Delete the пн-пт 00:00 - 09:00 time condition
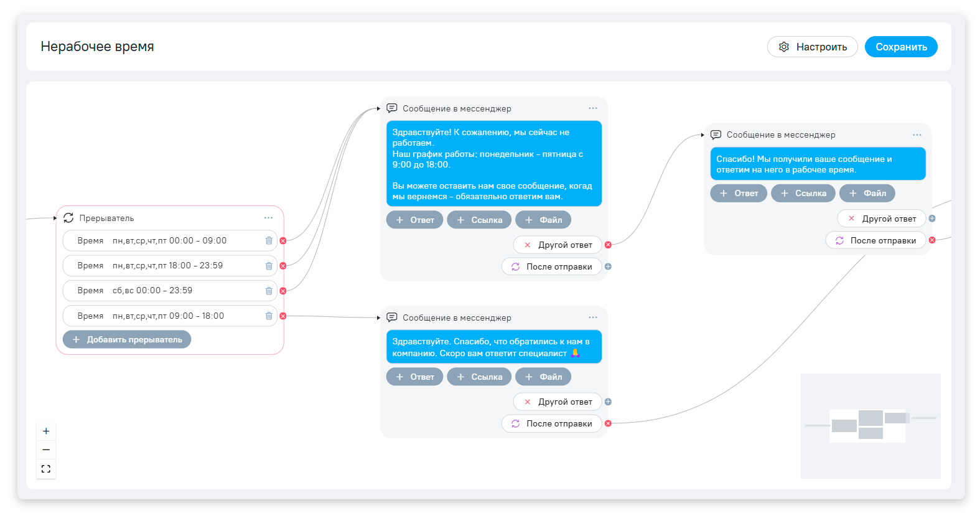This screenshot has width=980, height=518. (x=269, y=240)
